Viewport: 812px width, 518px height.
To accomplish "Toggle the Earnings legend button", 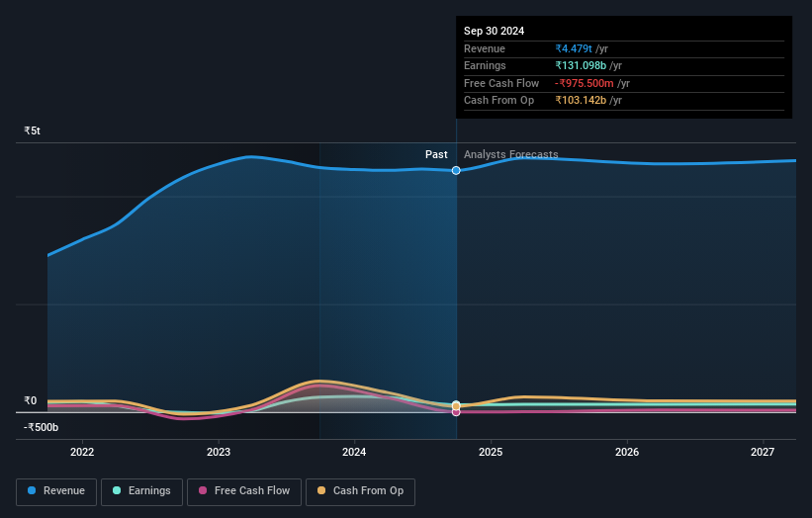I will click(141, 491).
